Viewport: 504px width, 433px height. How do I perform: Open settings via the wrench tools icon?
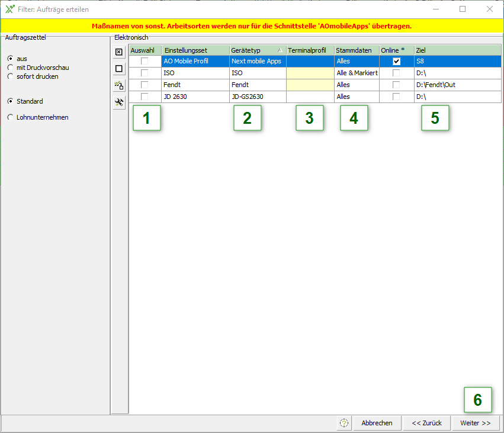(x=119, y=102)
